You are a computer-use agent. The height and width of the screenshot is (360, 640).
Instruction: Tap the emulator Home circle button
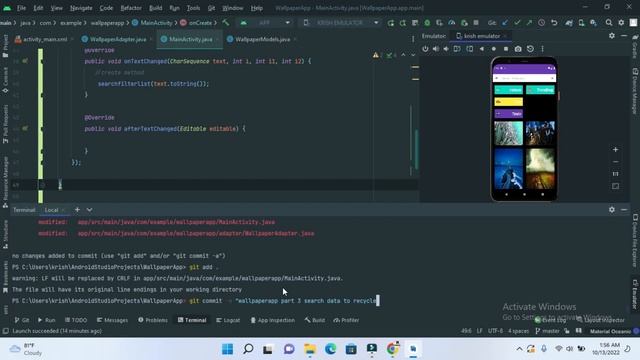pyautogui.click(x=494, y=49)
